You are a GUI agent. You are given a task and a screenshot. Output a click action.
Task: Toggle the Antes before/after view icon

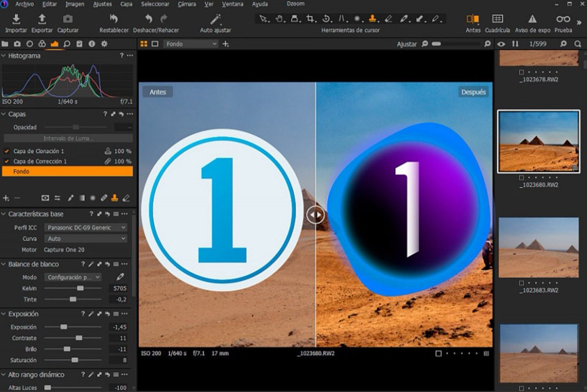coord(473,20)
